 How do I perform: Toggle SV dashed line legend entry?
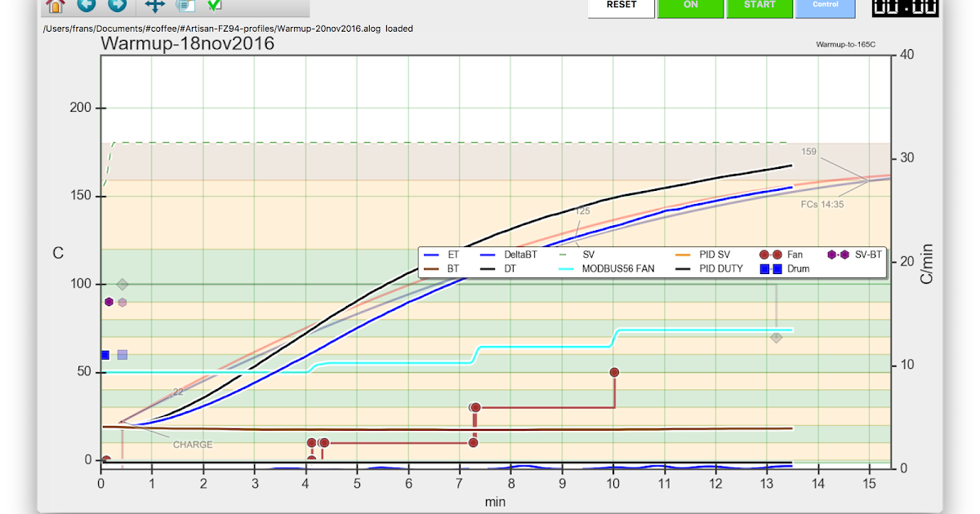click(x=577, y=255)
